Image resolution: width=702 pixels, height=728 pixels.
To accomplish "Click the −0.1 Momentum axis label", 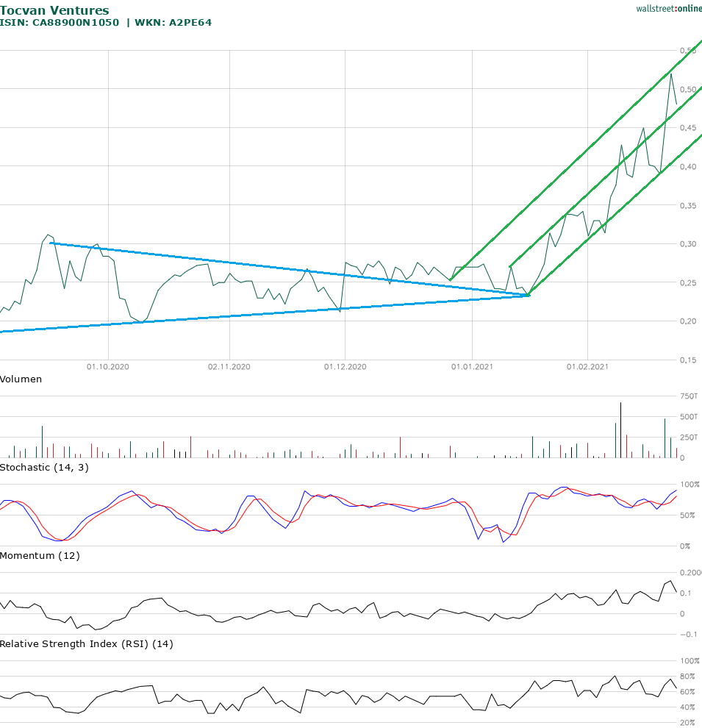I will 688,634.
